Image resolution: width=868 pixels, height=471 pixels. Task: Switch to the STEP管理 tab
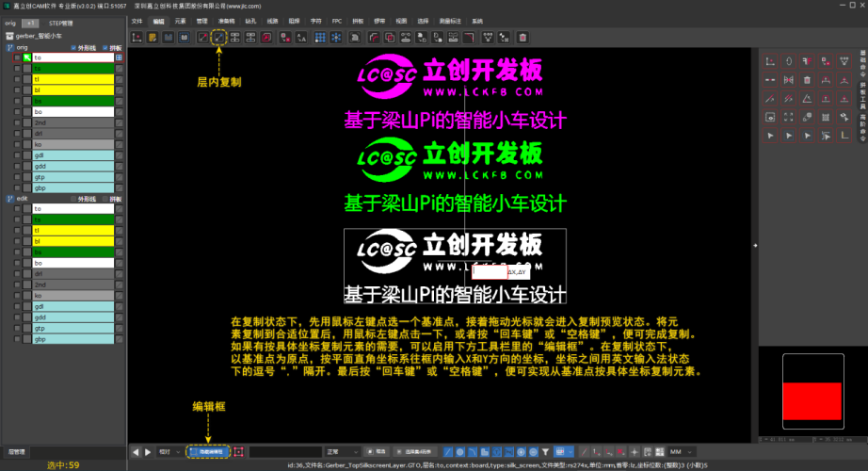pos(60,24)
